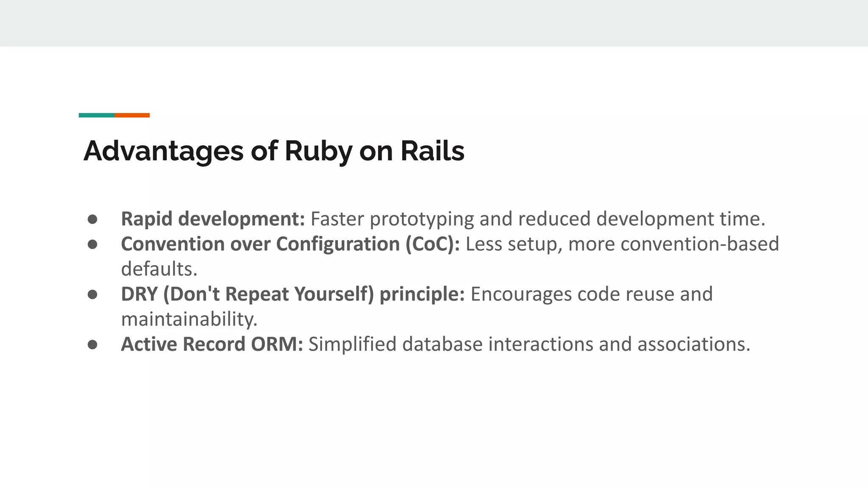This screenshot has height=488, width=868.
Task: Click the word 'Ruby' in the title
Action: (x=318, y=151)
